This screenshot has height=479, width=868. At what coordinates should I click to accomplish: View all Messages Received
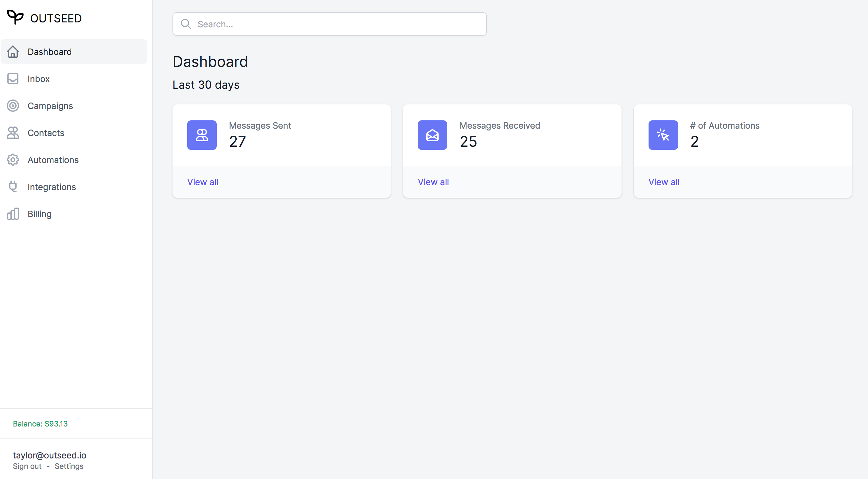tap(433, 182)
